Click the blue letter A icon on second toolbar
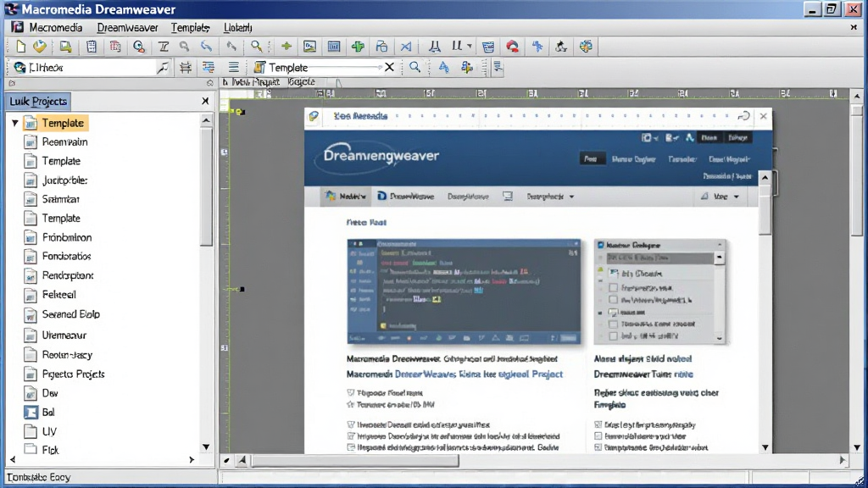The image size is (868, 488). pos(443,68)
